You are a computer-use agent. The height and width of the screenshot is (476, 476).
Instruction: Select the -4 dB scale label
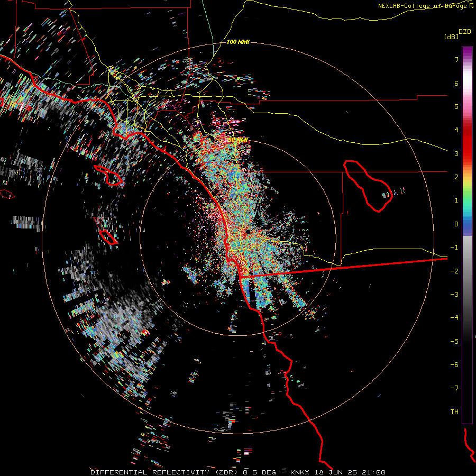[454, 318]
